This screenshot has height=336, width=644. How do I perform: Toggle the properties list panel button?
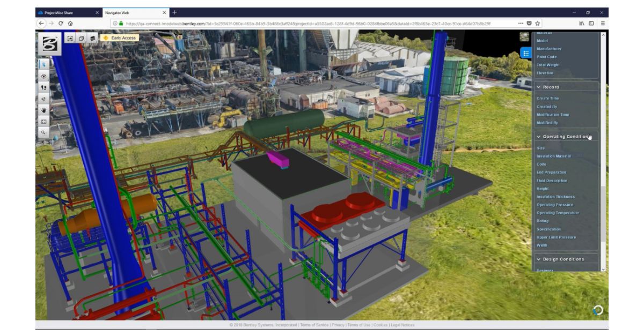(x=526, y=53)
